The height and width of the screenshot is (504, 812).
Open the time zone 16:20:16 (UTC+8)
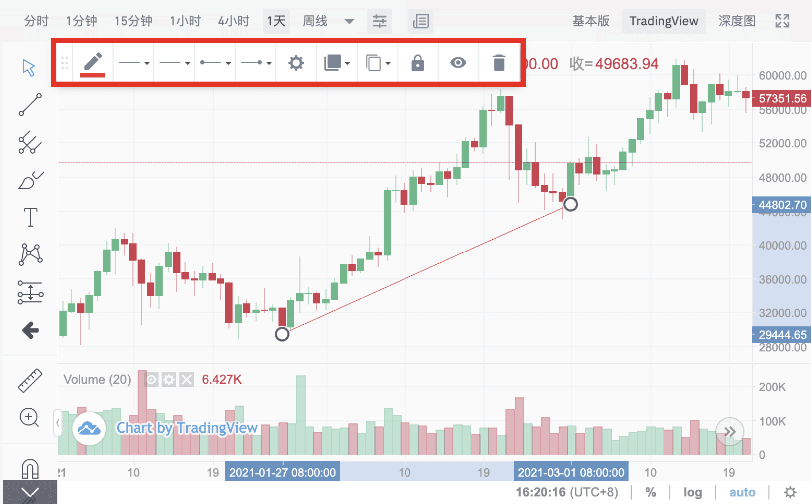567,493
